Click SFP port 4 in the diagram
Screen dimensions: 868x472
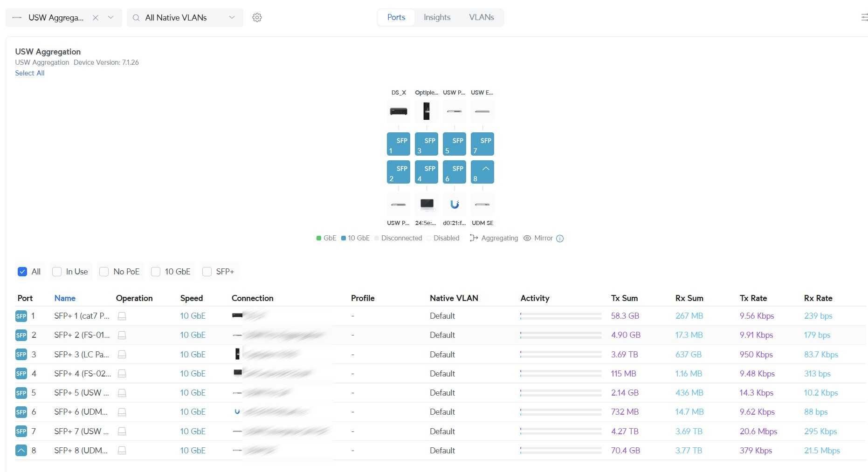click(x=426, y=172)
